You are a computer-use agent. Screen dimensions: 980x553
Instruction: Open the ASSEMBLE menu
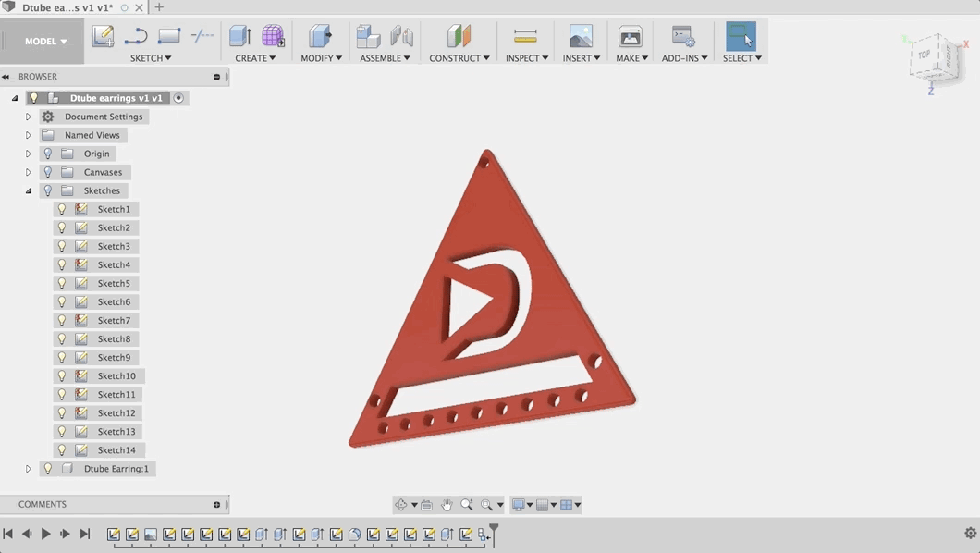[x=385, y=58]
